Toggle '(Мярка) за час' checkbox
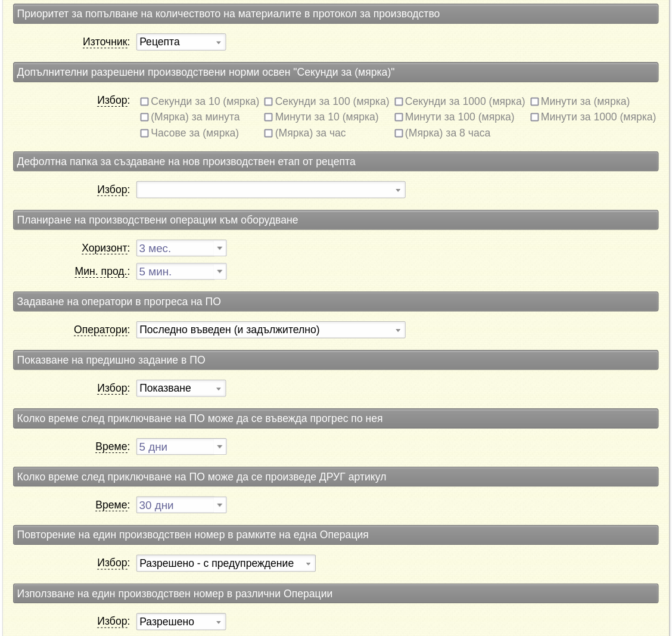This screenshot has height=636, width=672. point(268,134)
